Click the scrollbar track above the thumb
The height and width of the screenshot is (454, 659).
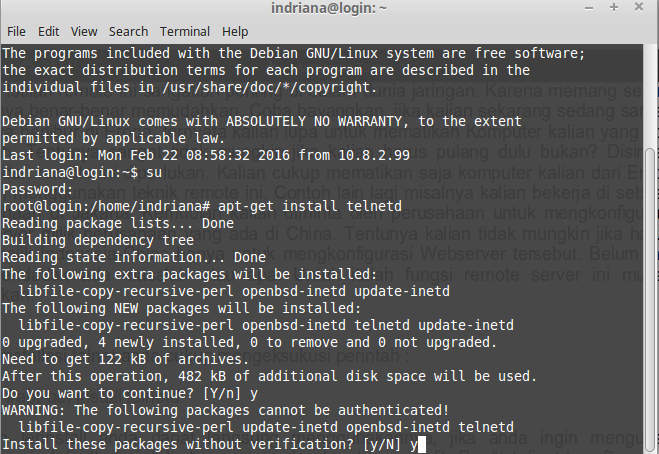coord(650,96)
